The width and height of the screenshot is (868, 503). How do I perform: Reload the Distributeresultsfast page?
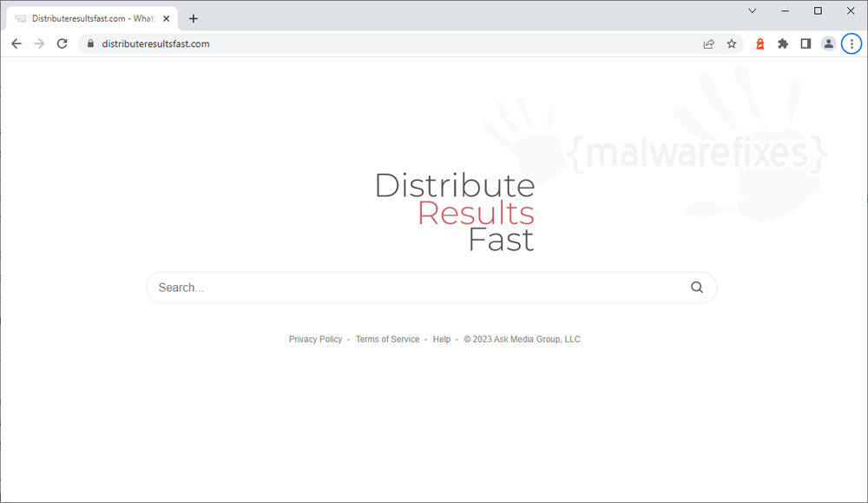tap(62, 43)
